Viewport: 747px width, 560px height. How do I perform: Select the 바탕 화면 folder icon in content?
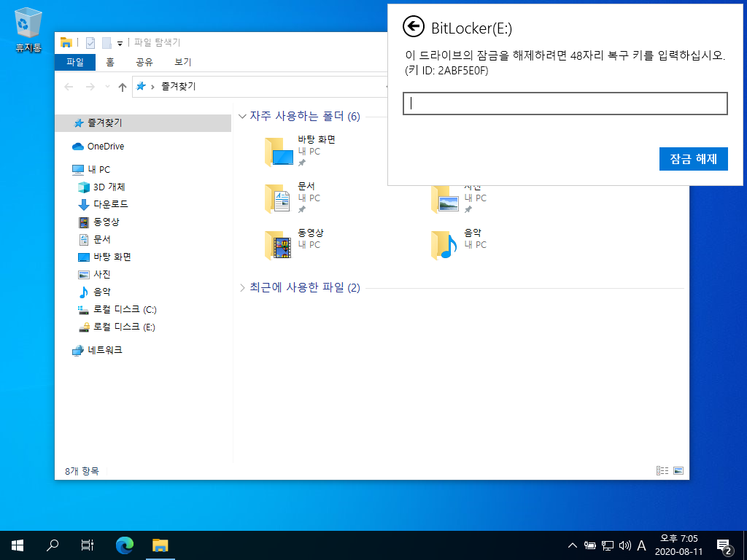click(279, 152)
